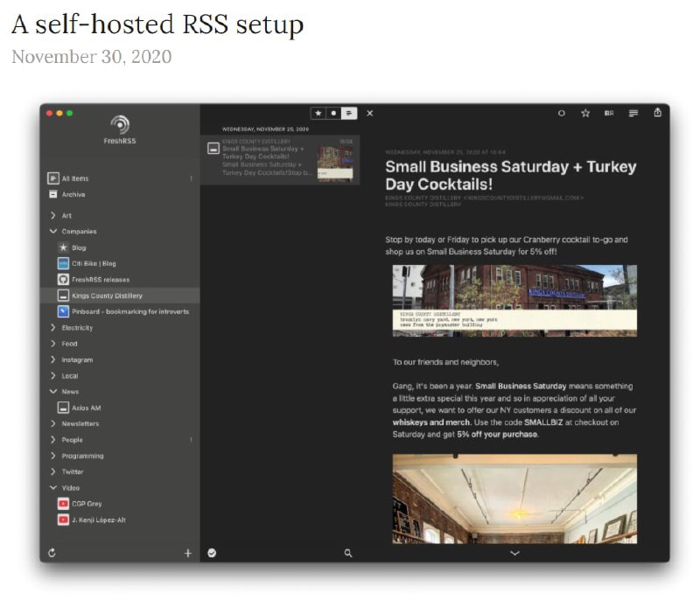Click the refresh icon in the sidebar footer

(x=52, y=553)
